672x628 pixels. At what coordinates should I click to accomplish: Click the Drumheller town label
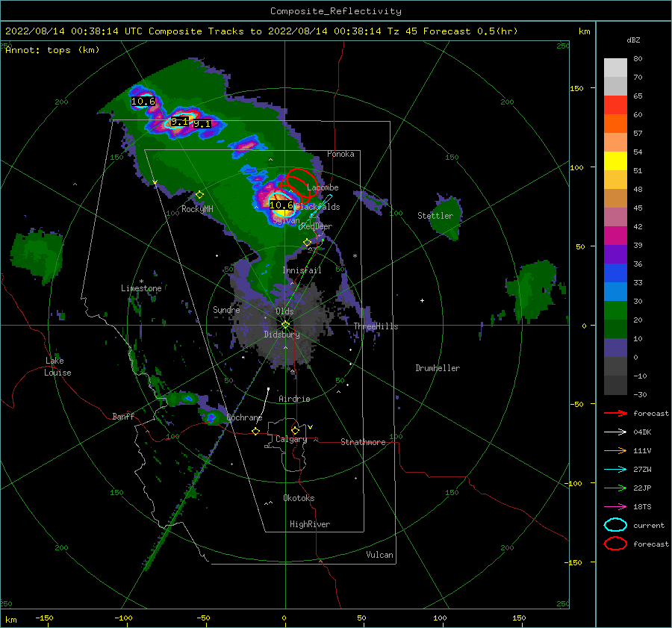[438, 368]
